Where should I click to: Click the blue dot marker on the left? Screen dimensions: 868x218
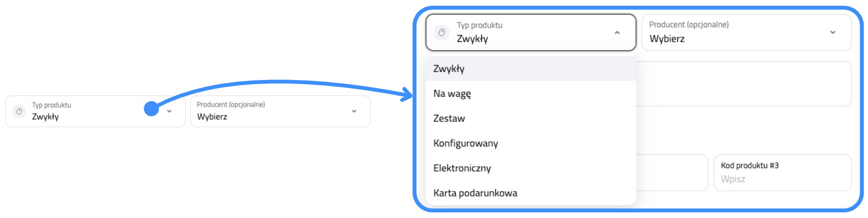pyautogui.click(x=151, y=109)
